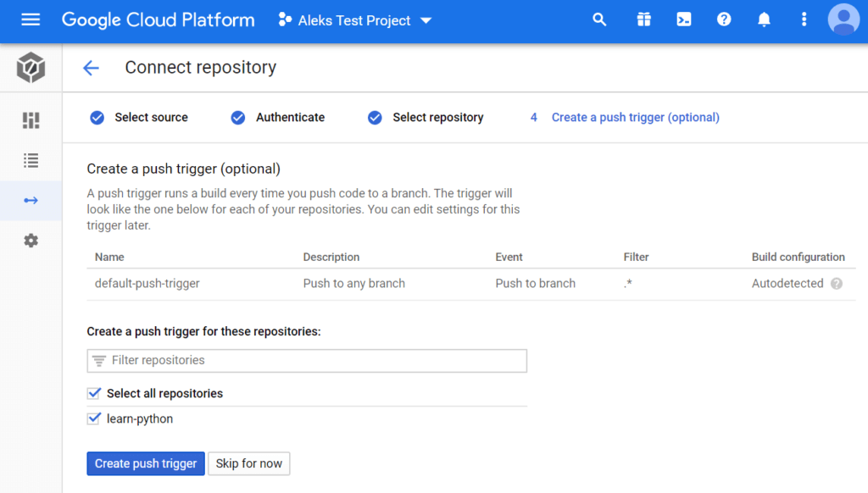The height and width of the screenshot is (493, 868).
Task: Open the three-dot settings menu
Action: click(x=804, y=19)
